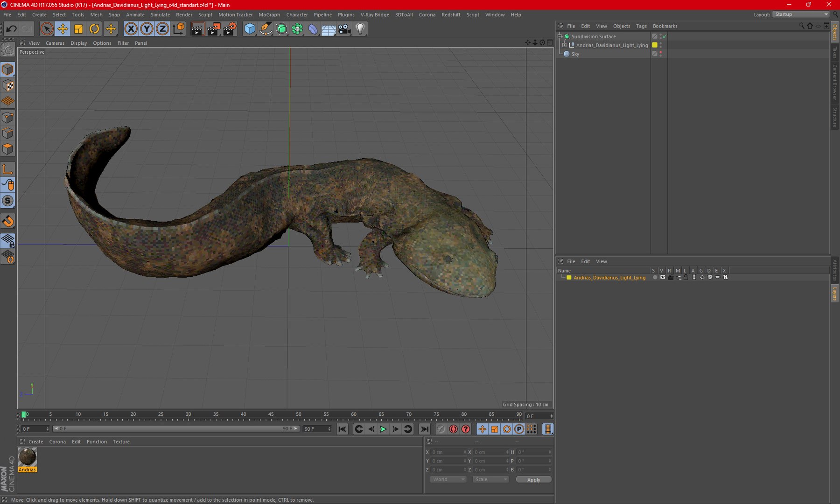Open Layout Startup dropdown
This screenshot has height=504, width=840.
(801, 14)
